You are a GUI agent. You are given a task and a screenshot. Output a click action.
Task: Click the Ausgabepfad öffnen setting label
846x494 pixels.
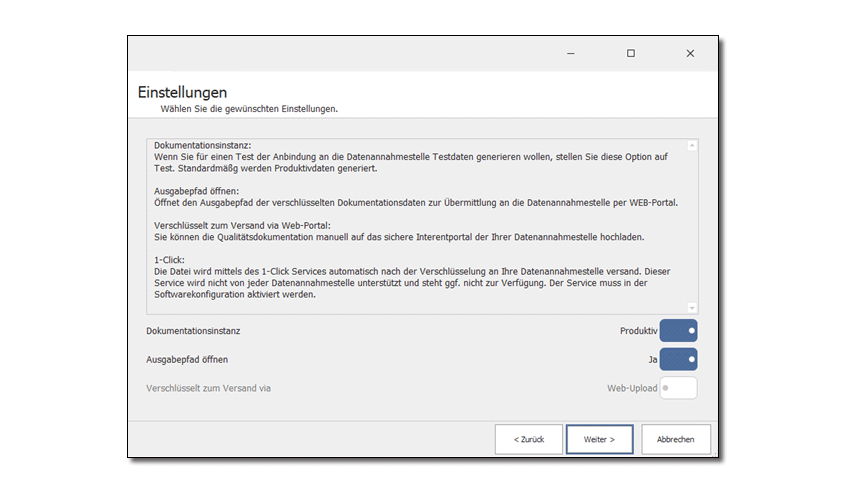coord(194,359)
